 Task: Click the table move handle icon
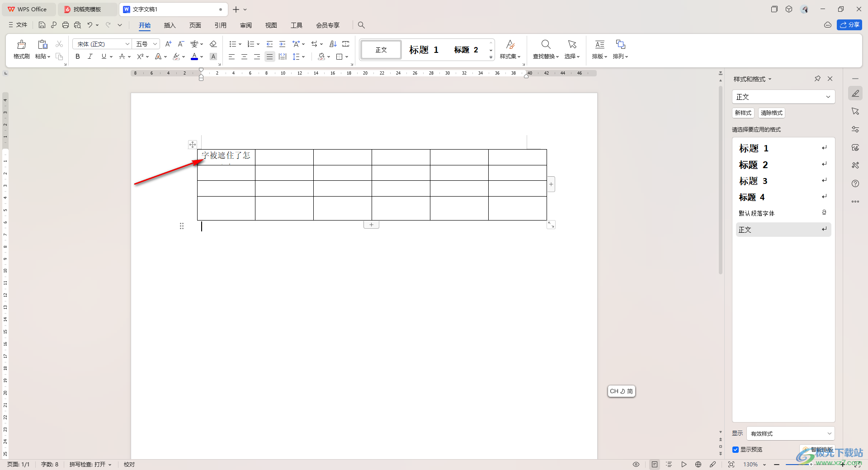pos(193,145)
